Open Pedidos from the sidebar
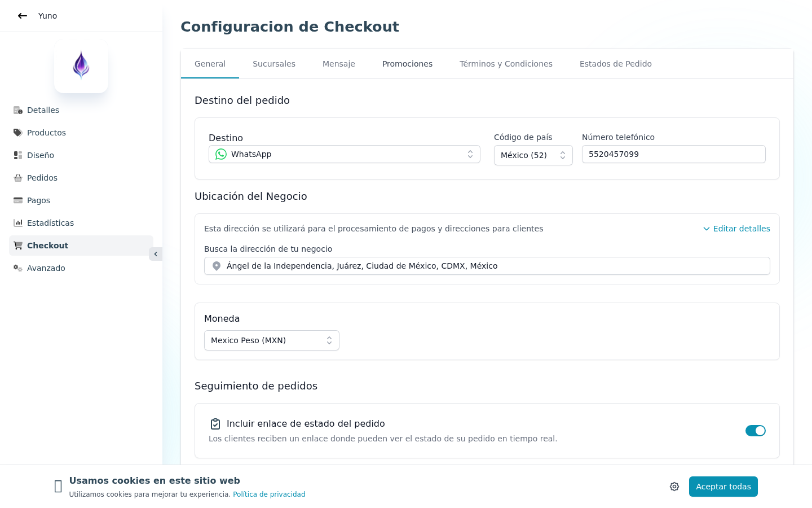Image resolution: width=812 pixels, height=508 pixels. (x=17, y=178)
